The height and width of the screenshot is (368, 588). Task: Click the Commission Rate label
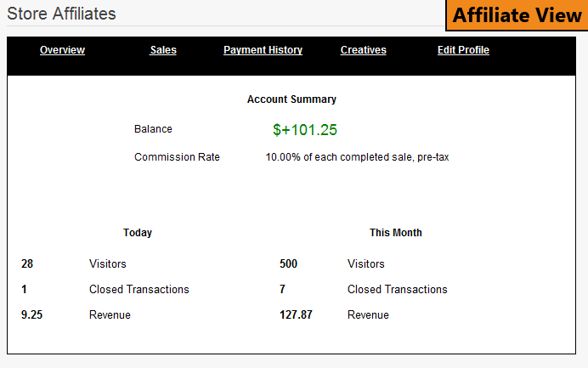[177, 157]
